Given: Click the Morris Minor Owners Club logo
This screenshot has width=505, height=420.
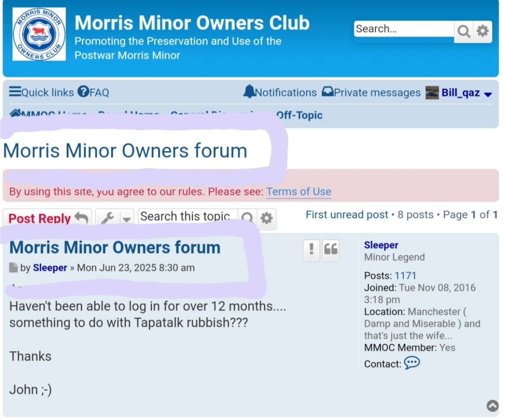Looking at the screenshot, I should 39,34.
